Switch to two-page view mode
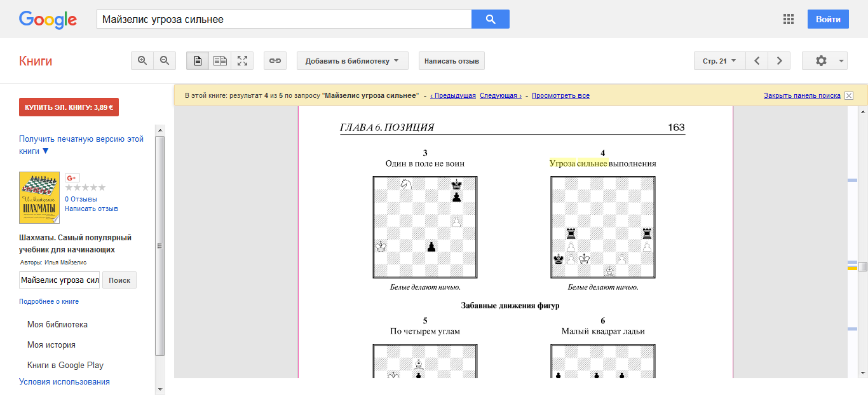Screen dimensions: 868x396 [220, 61]
